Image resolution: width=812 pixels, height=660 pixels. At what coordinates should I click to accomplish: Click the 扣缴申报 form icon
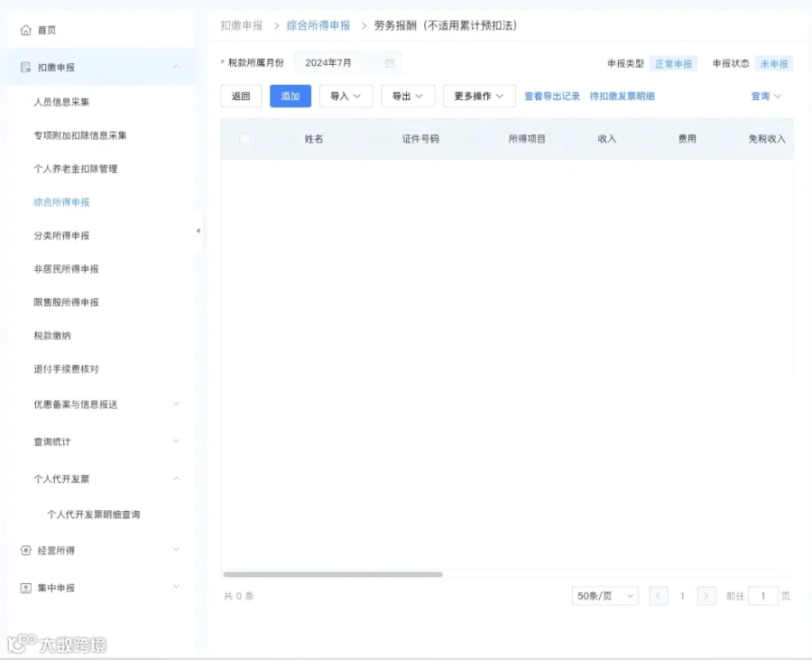tap(25, 68)
